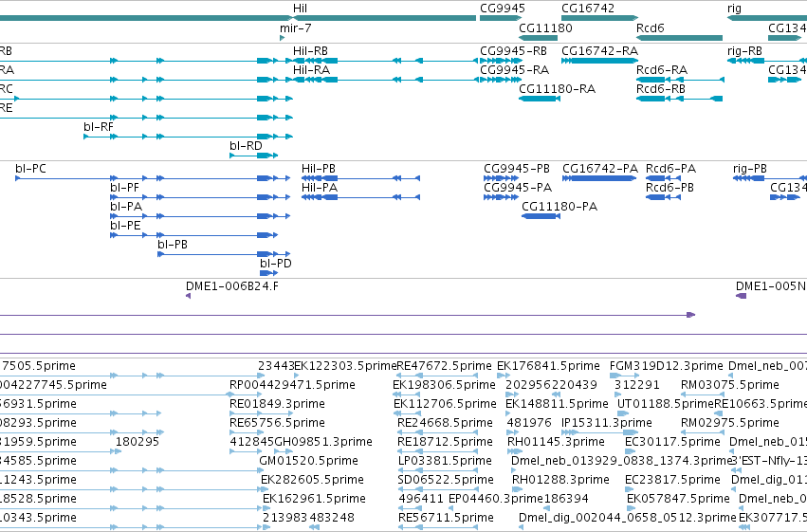This screenshot has width=807, height=532.
Task: Click the CG16742 gene label
Action: pos(588,9)
